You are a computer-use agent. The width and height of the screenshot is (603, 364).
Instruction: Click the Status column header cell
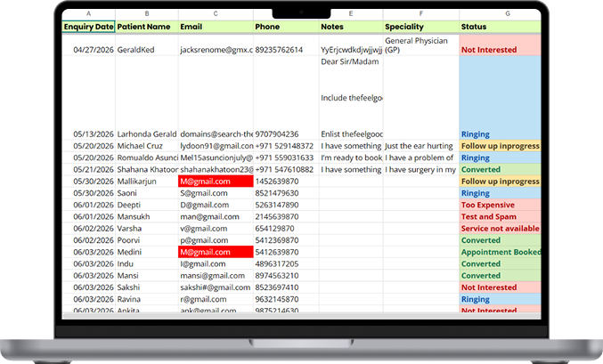(x=500, y=27)
